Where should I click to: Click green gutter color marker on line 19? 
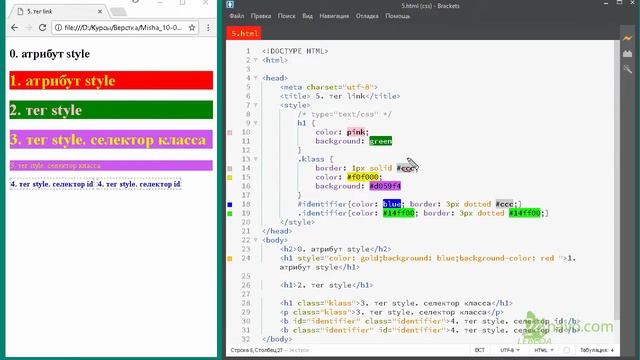click(230, 213)
